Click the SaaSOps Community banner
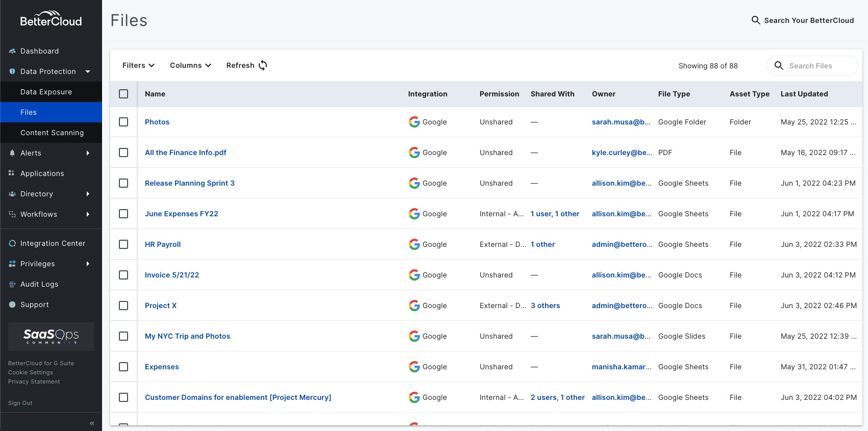Viewport: 868px width, 431px height. (x=51, y=337)
